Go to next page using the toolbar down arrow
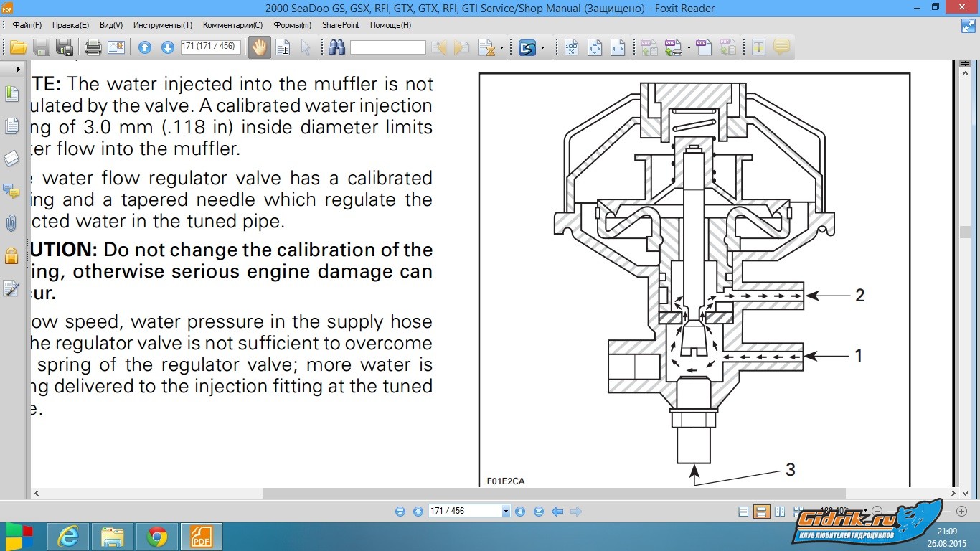The width and height of the screenshot is (980, 551). (167, 47)
